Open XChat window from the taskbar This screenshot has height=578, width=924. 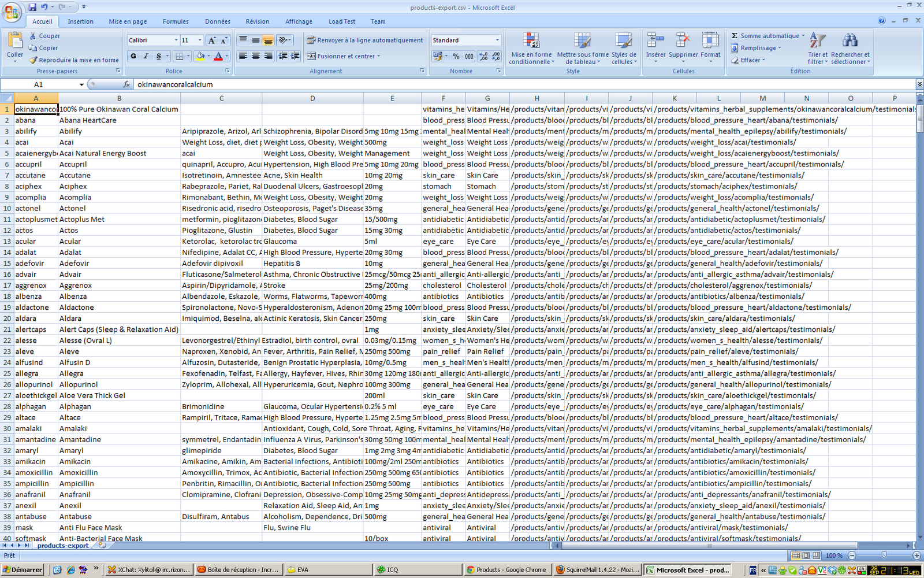149,570
